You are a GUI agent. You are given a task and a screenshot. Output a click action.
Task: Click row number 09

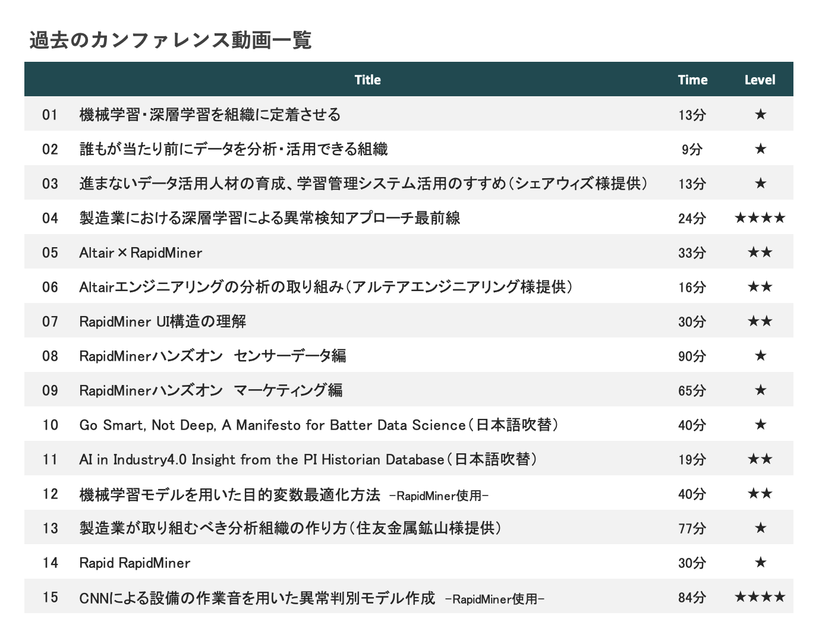(x=51, y=390)
